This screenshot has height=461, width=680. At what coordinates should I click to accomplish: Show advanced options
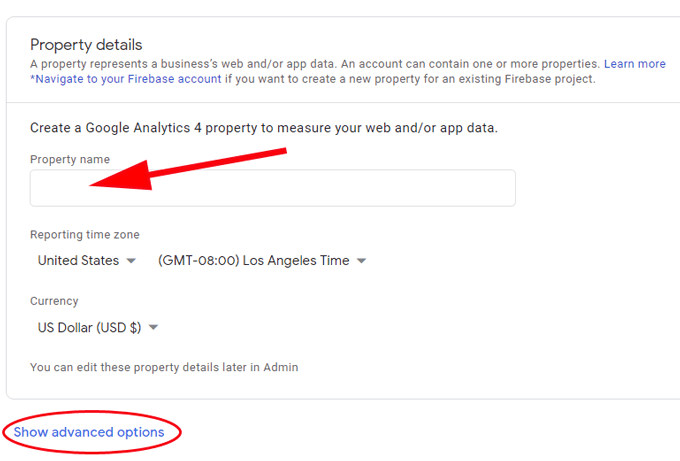(89, 432)
